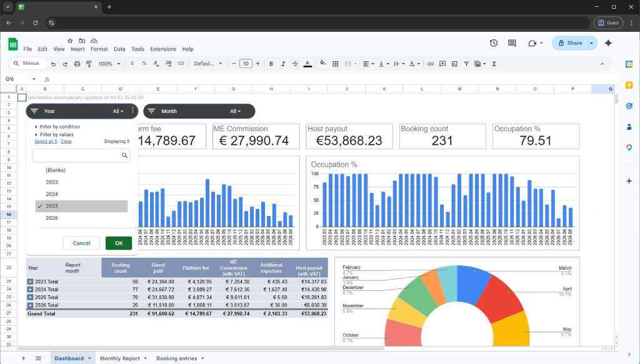Open the Extensions menu
Screen dimensions: 640x364
click(x=163, y=49)
